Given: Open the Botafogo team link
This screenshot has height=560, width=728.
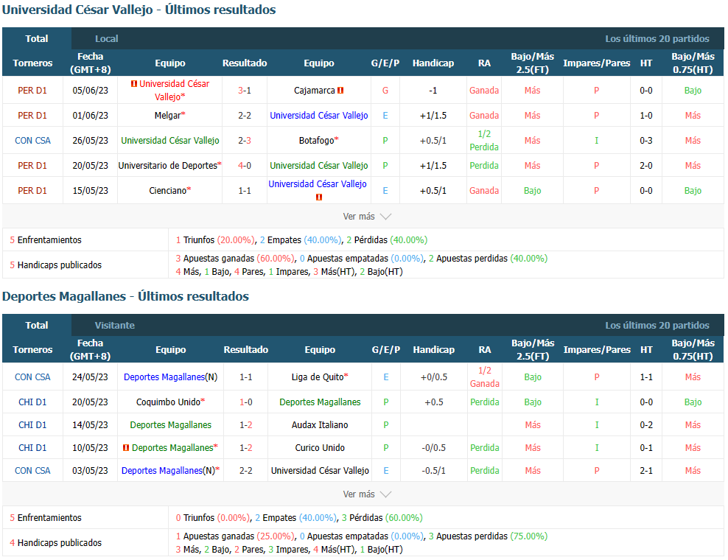Looking at the screenshot, I should click(316, 141).
